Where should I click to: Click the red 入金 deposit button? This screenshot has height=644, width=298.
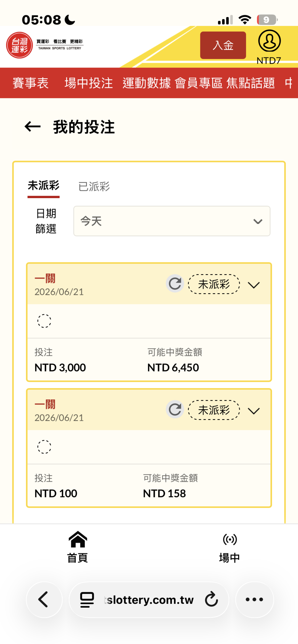coord(223,45)
